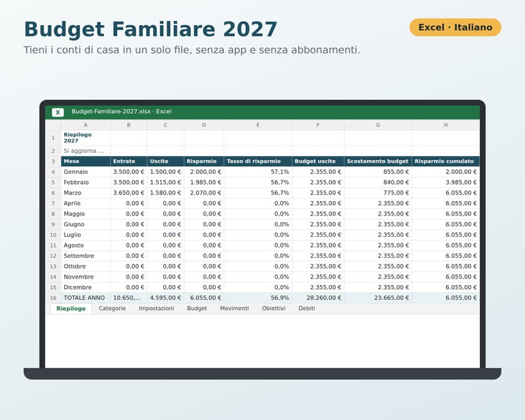Switch to the Riepilogo sheet tab

[71, 308]
